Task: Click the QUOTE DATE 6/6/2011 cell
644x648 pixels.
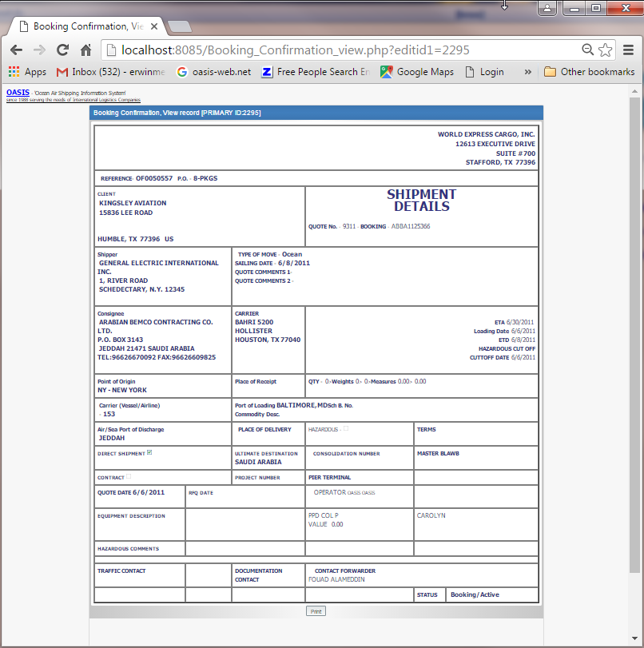Action: pyautogui.click(x=140, y=496)
